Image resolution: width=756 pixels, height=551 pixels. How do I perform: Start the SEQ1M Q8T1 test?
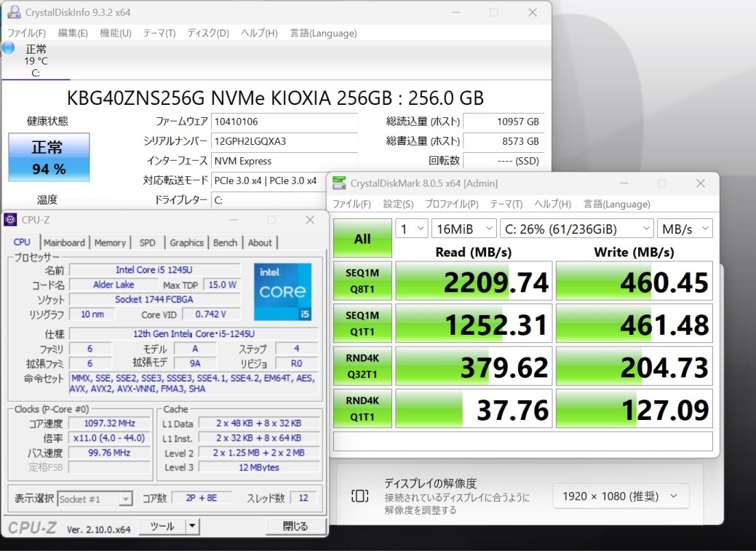pos(362,281)
